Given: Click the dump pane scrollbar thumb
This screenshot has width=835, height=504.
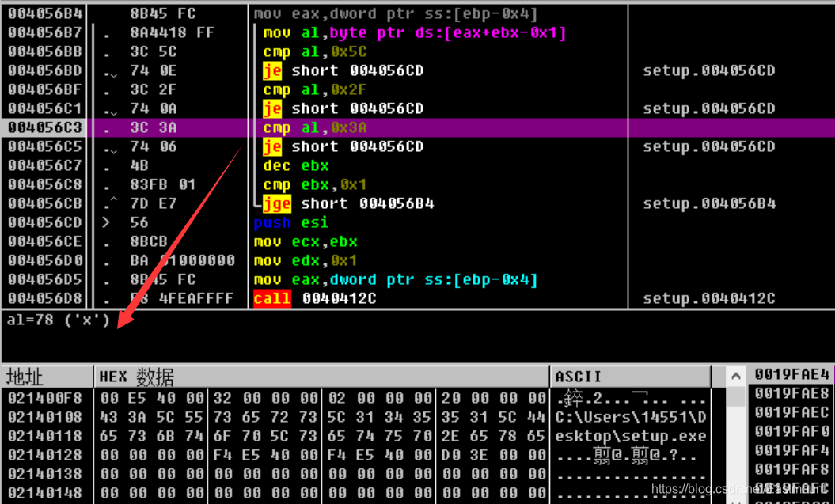Looking at the screenshot, I should point(736,396).
